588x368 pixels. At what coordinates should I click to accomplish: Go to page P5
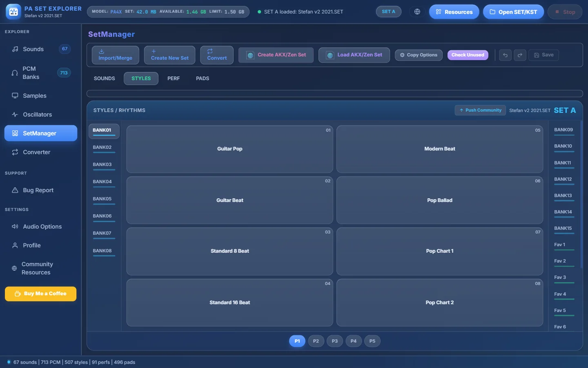pos(372,341)
